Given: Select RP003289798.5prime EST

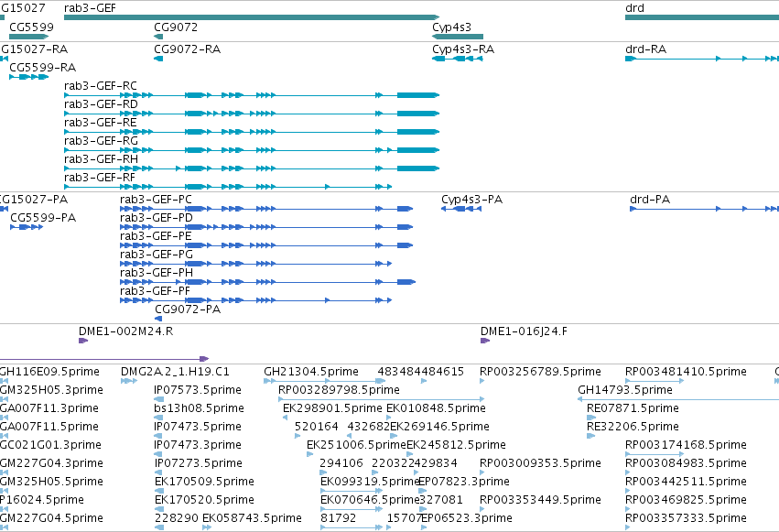Looking at the screenshot, I should coord(381,399).
